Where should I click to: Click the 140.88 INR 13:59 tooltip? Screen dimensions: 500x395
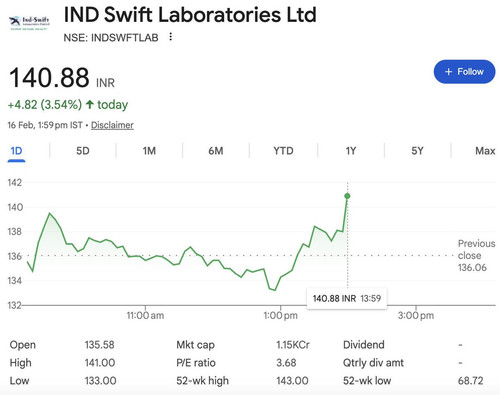pos(347,298)
